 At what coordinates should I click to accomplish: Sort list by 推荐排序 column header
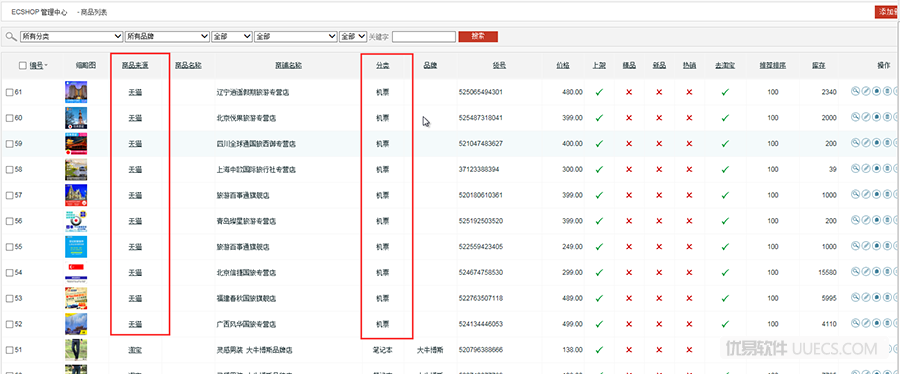pyautogui.click(x=773, y=66)
